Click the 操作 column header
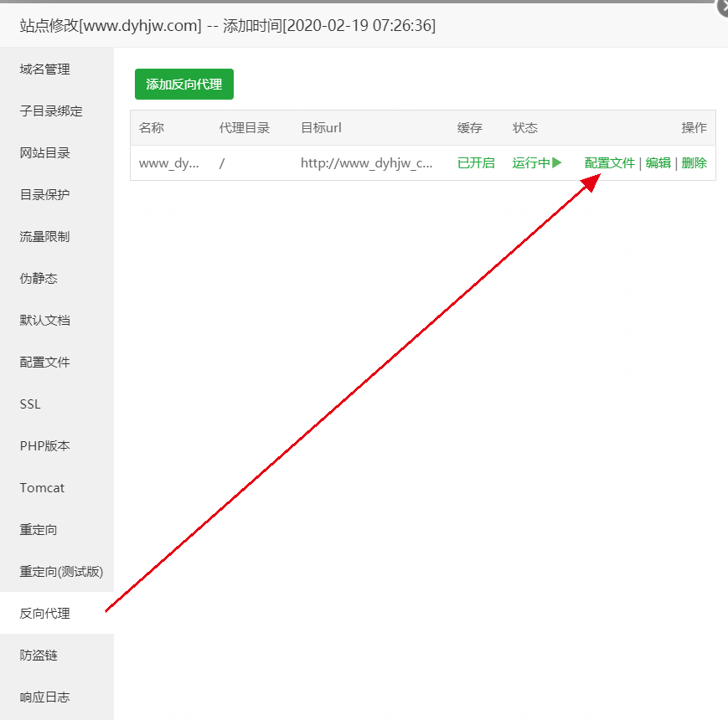The image size is (728, 720). [x=694, y=127]
